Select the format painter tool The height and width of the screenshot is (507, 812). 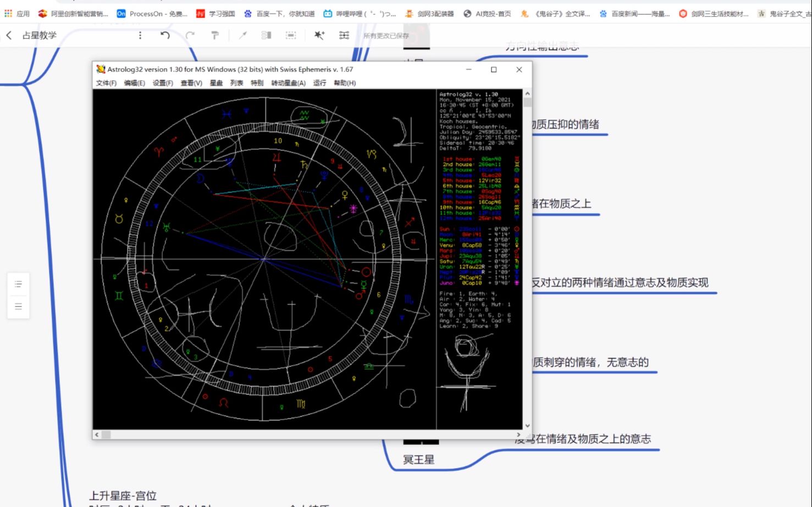coord(215,35)
